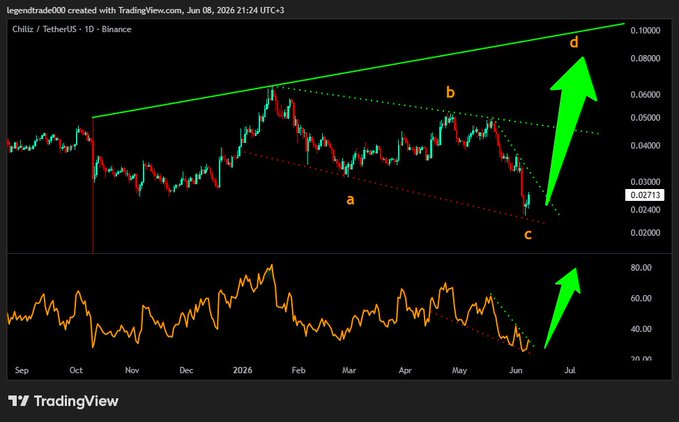Viewport: 679px width, 422px height.
Task: Select the orange wave label 'a'
Action: (x=350, y=200)
